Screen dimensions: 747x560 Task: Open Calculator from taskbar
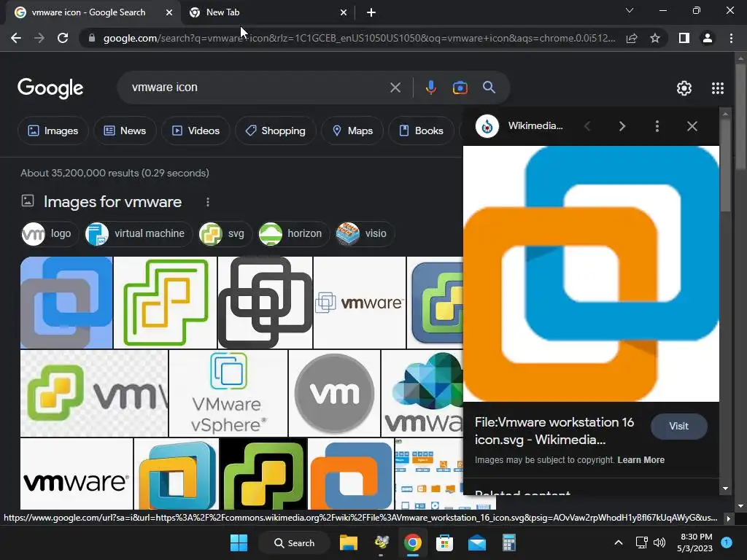pos(508,542)
